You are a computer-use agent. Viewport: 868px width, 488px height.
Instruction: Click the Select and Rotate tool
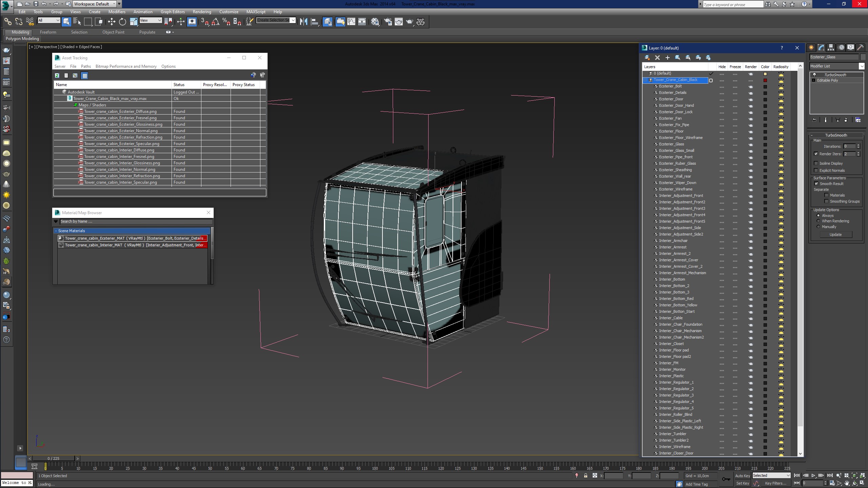[x=122, y=22]
